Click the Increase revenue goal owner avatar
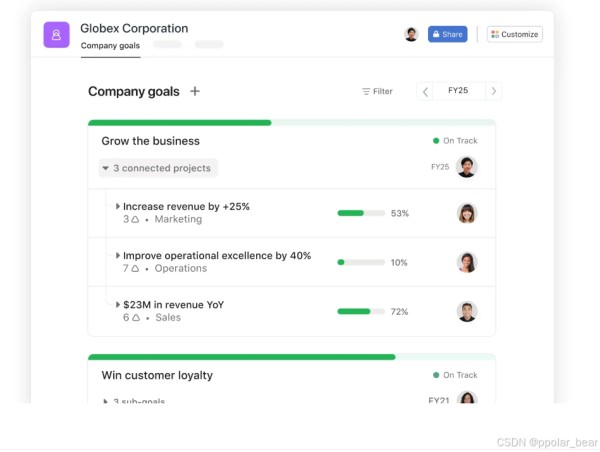The width and height of the screenshot is (600, 452). [466, 213]
